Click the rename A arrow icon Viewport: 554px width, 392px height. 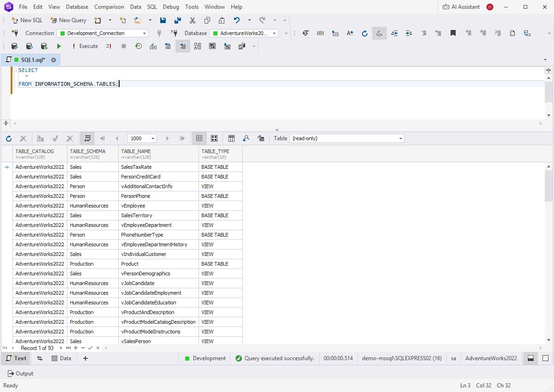coord(350,33)
